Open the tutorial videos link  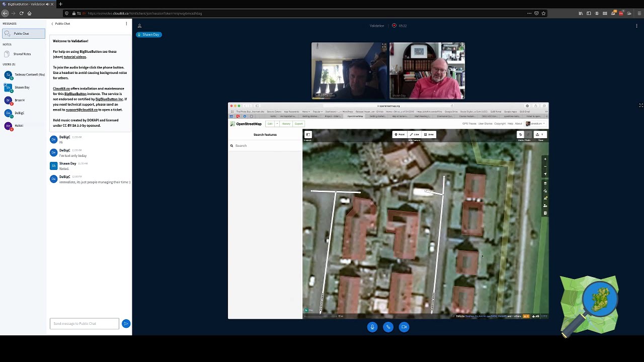[x=75, y=57]
